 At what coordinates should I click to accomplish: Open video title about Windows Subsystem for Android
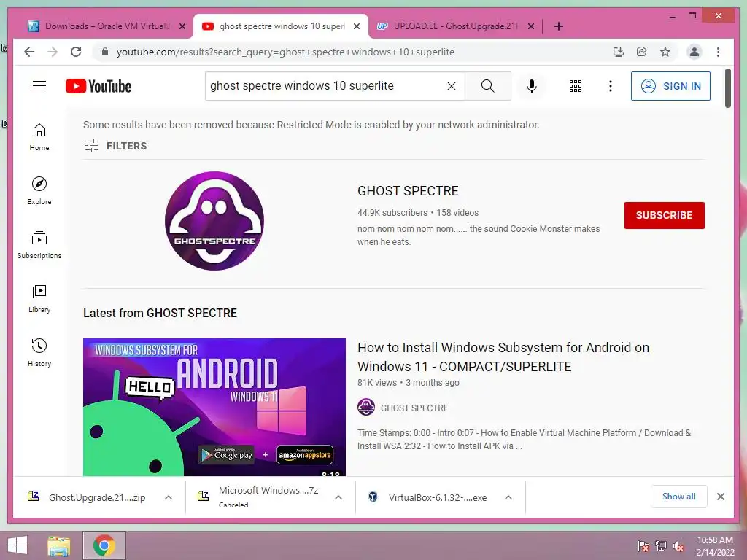(503, 357)
